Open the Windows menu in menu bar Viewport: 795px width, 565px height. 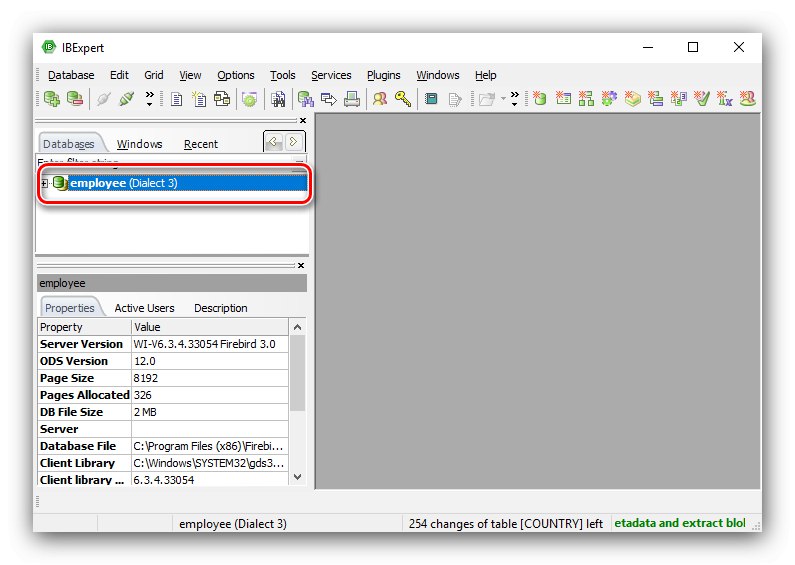coord(438,75)
